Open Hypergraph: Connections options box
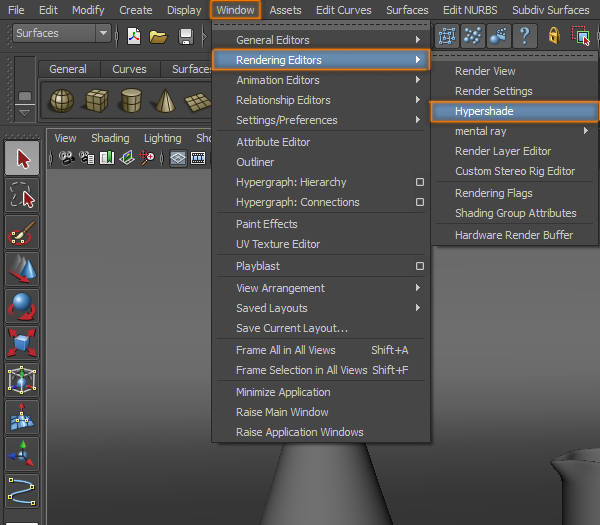600x525 pixels. [x=420, y=202]
